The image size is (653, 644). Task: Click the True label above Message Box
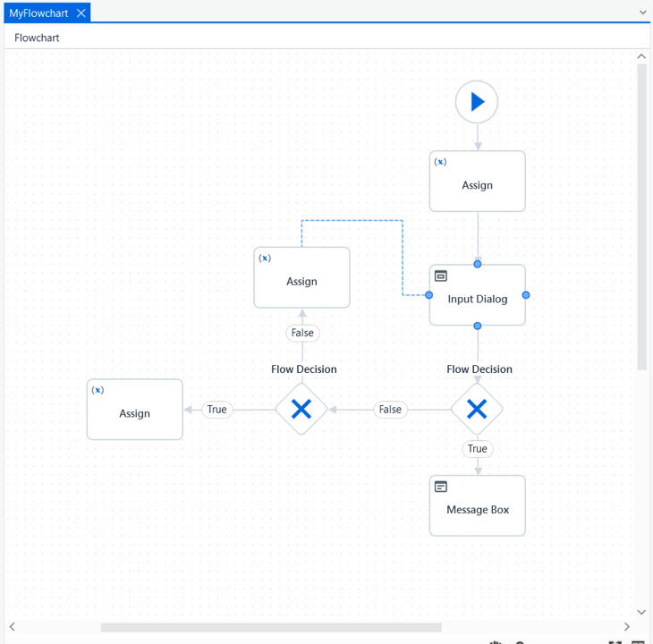pyautogui.click(x=478, y=449)
